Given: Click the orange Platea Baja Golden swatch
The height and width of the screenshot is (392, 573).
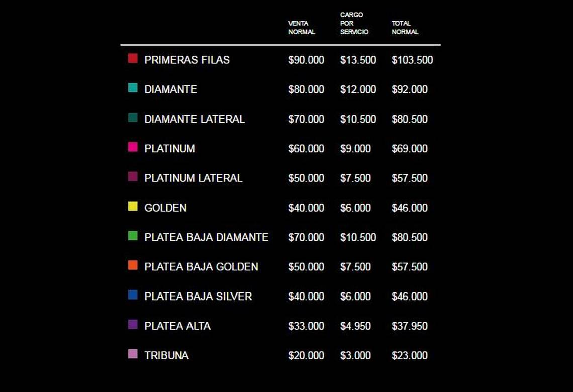Looking at the screenshot, I should [133, 265].
